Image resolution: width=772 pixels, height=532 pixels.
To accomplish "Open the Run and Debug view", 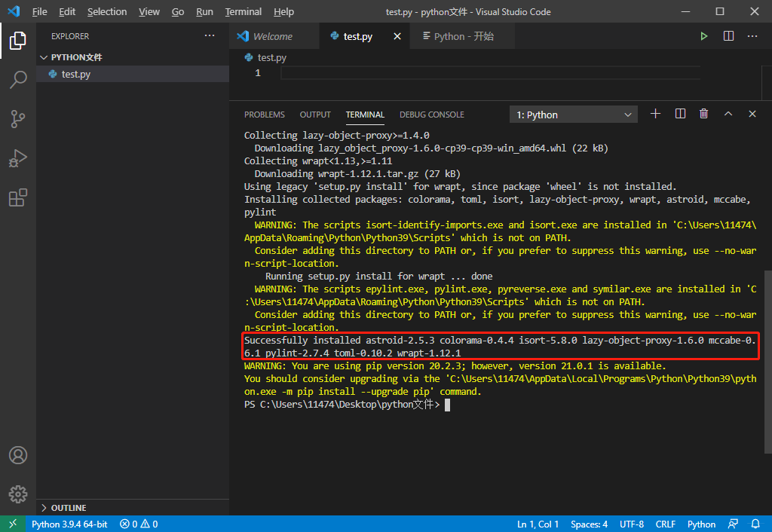I will pyautogui.click(x=18, y=158).
